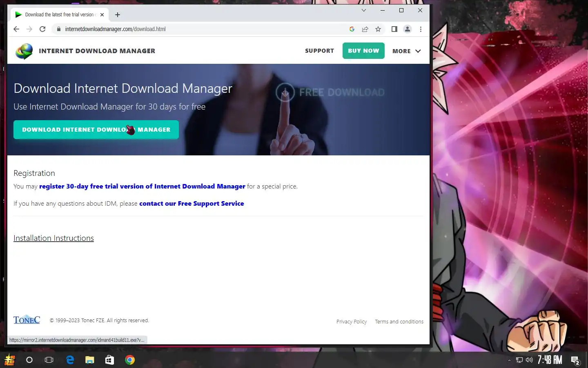Open the Start menu icon
Screen dimensions: 588x368
pyautogui.click(x=9, y=360)
